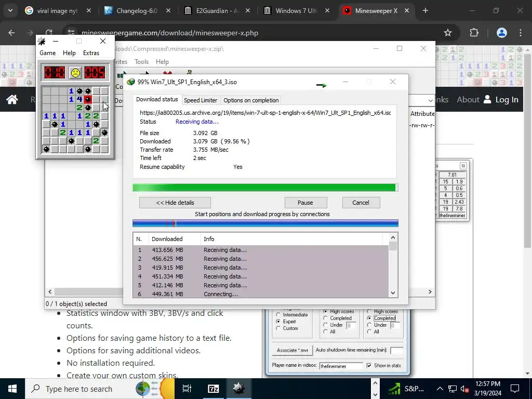The image size is (532, 399).
Task: Click the Hide details button
Action: [x=175, y=203]
